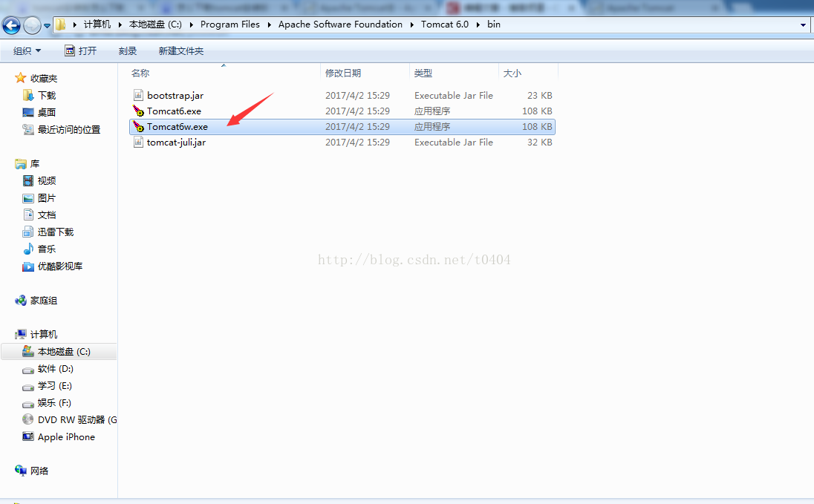Select 本地磁盘 (C:) drive in sidebar
Viewport: 814px width, 504px height.
tap(59, 351)
